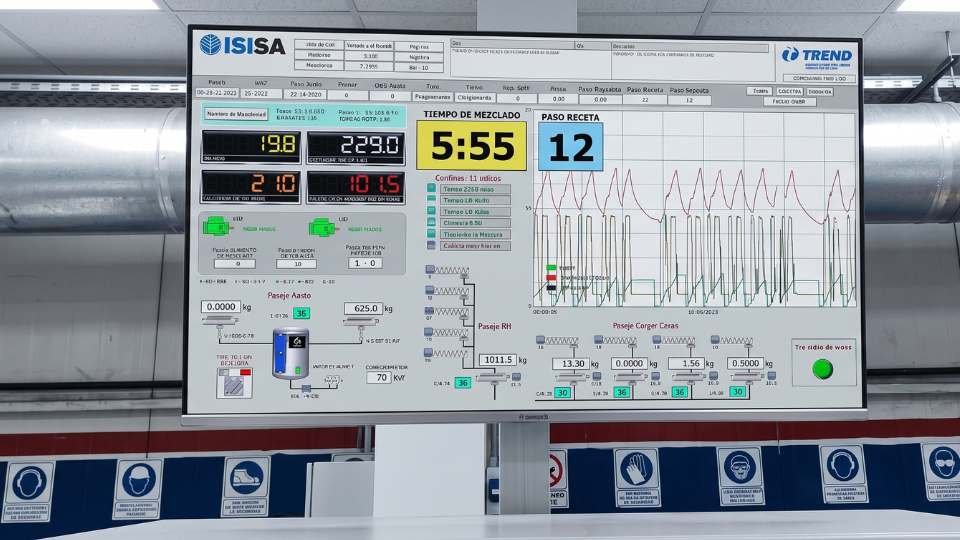The image size is (960, 540).
Task: Toggle the indicator beside Climeara 8.50
Action: (432, 222)
